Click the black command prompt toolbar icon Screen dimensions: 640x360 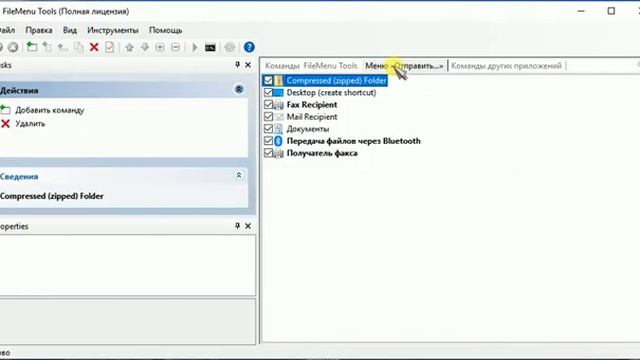(x=210, y=48)
